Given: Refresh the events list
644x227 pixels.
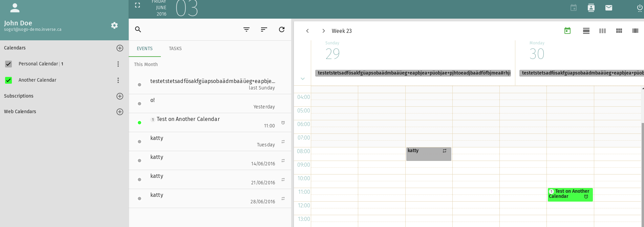Looking at the screenshot, I should click(282, 29).
